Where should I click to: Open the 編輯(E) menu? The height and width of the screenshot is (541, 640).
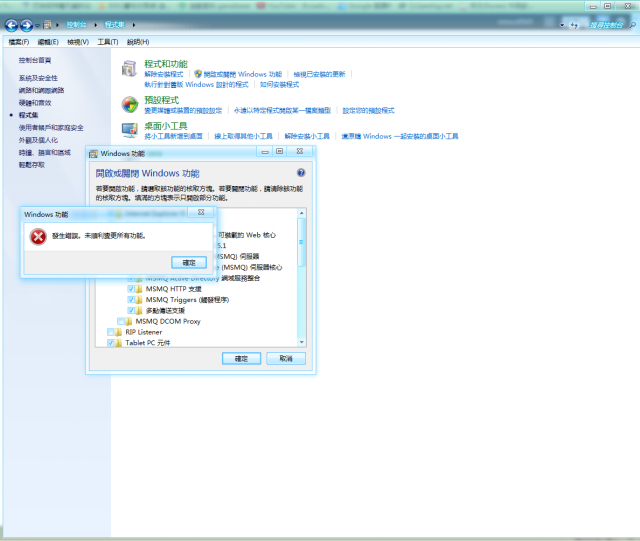48,42
